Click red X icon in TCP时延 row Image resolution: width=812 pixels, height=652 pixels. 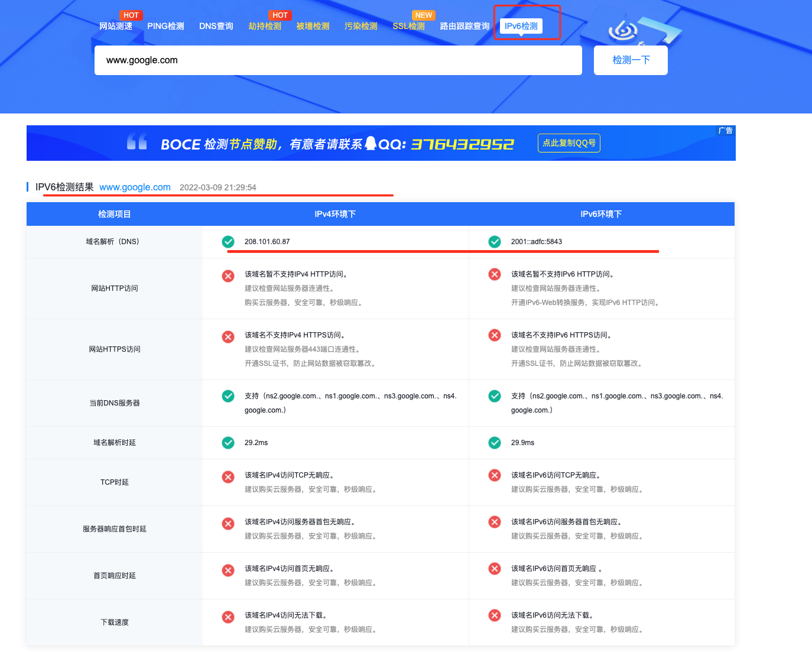click(x=228, y=476)
